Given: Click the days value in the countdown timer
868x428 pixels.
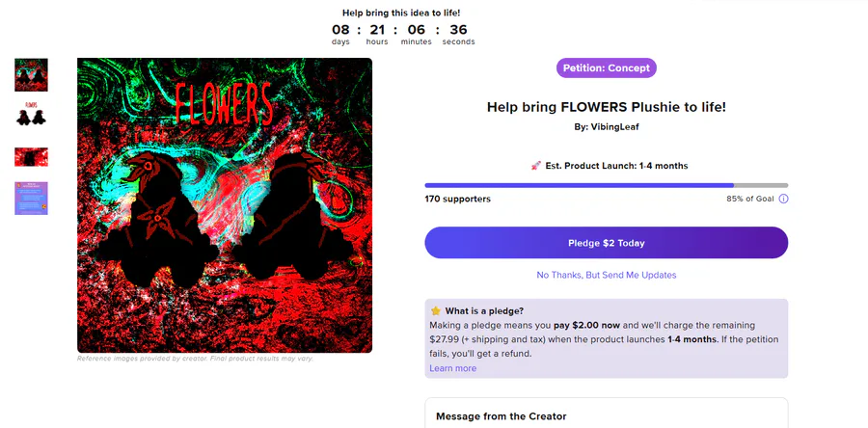Looking at the screenshot, I should (340, 30).
